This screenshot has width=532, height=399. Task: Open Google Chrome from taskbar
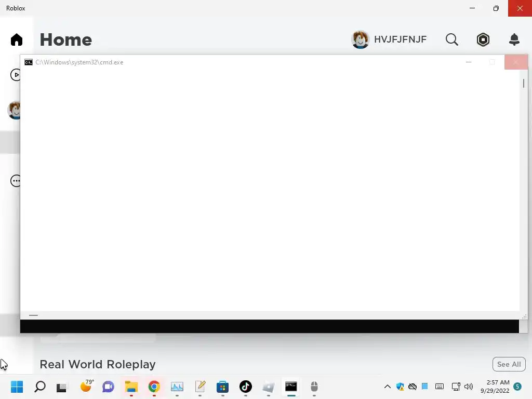click(154, 387)
